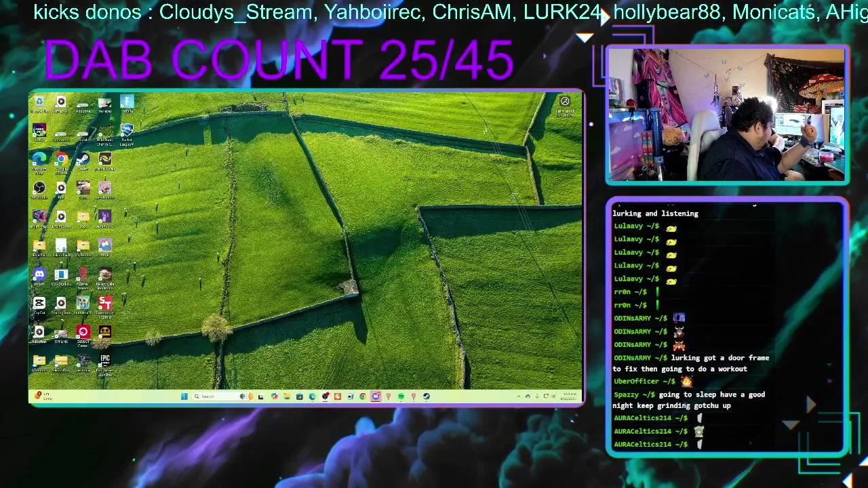Screen dimensions: 868x488
Task: Select the Bakery Cafe Simulator desktop icon
Action: pyautogui.click(x=104, y=279)
